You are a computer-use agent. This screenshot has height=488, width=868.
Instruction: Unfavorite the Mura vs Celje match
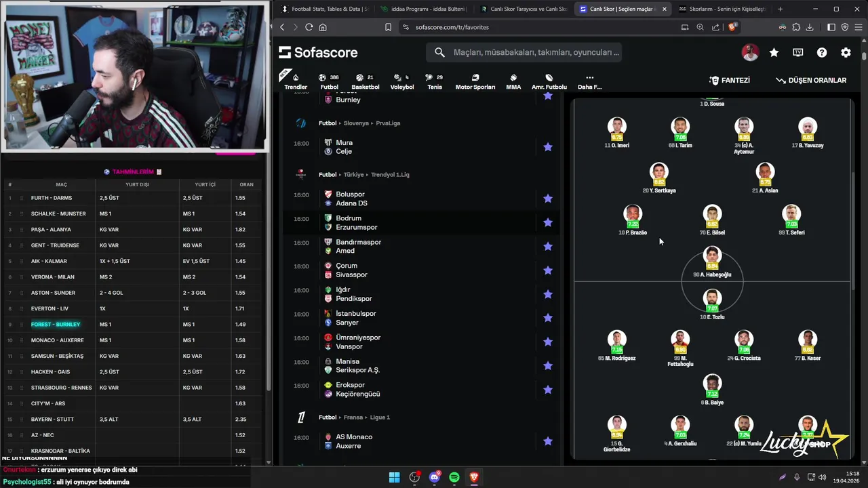tap(548, 147)
